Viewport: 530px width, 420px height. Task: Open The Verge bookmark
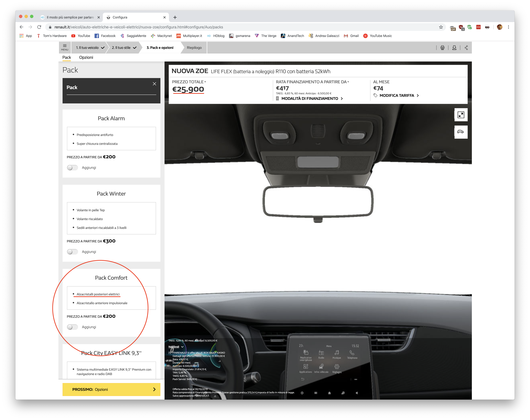pyautogui.click(x=266, y=36)
